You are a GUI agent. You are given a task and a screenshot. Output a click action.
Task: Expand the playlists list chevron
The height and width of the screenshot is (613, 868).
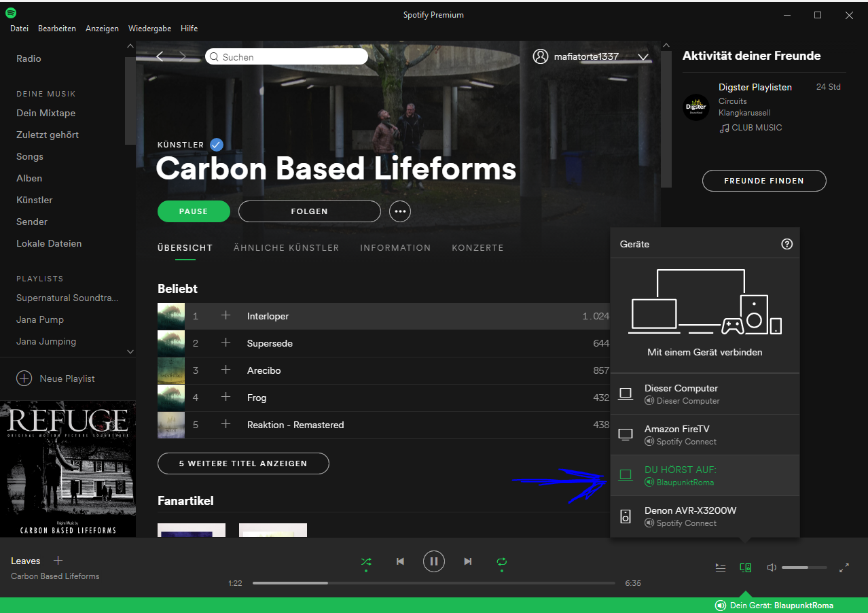(x=130, y=351)
